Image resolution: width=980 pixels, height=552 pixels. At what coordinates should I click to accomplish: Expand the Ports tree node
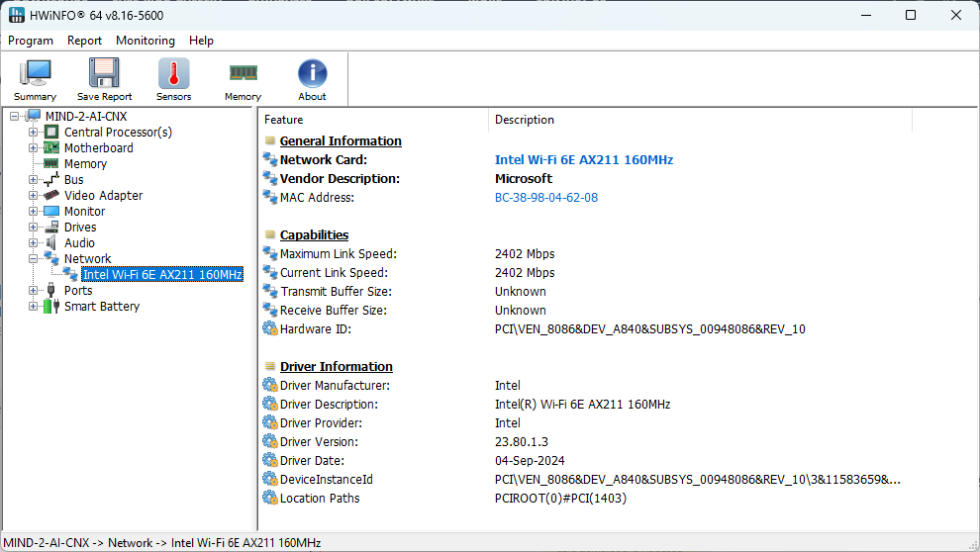[33, 291]
